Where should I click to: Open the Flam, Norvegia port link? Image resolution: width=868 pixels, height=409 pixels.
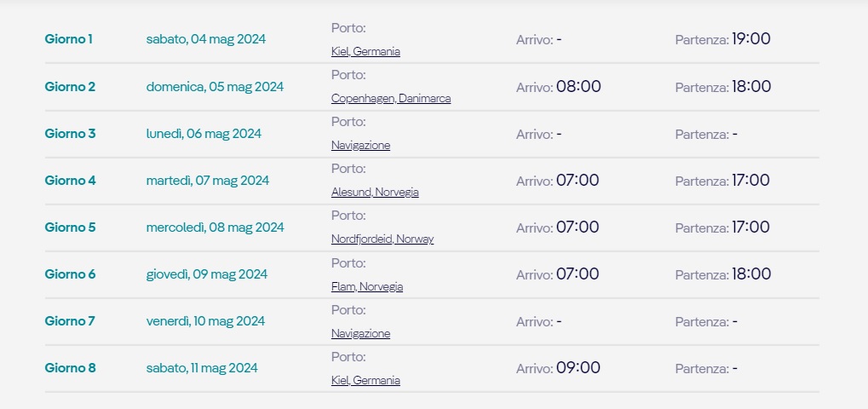(367, 286)
